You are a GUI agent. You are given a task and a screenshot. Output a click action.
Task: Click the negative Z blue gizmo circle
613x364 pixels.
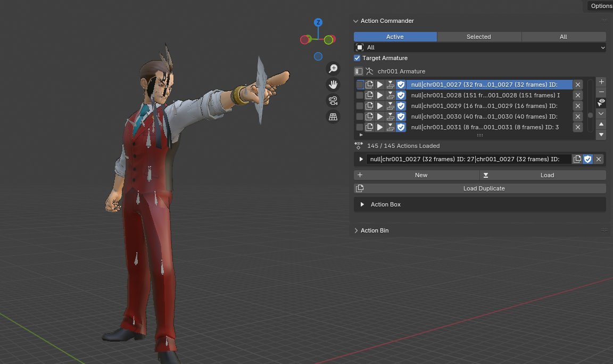[x=318, y=57]
